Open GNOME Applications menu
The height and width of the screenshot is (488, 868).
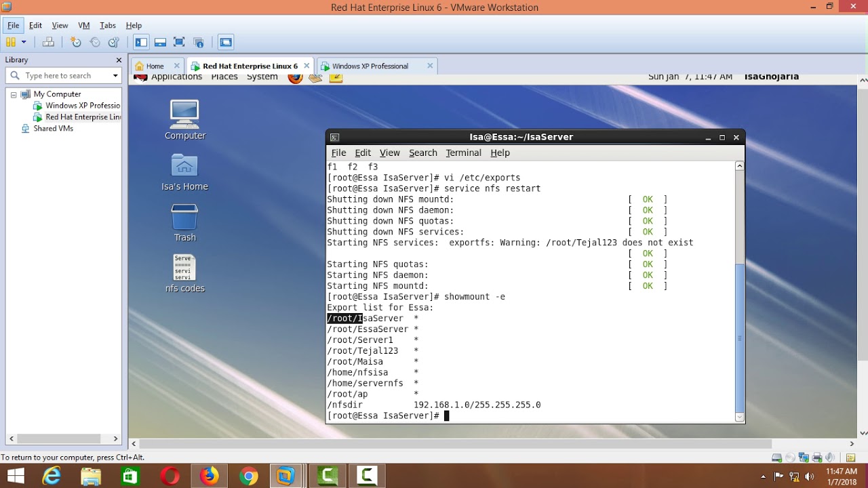click(176, 77)
